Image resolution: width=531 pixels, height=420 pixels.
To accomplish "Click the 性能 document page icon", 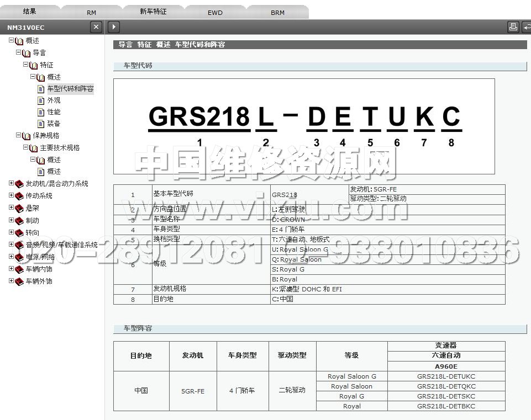I will point(41,112).
